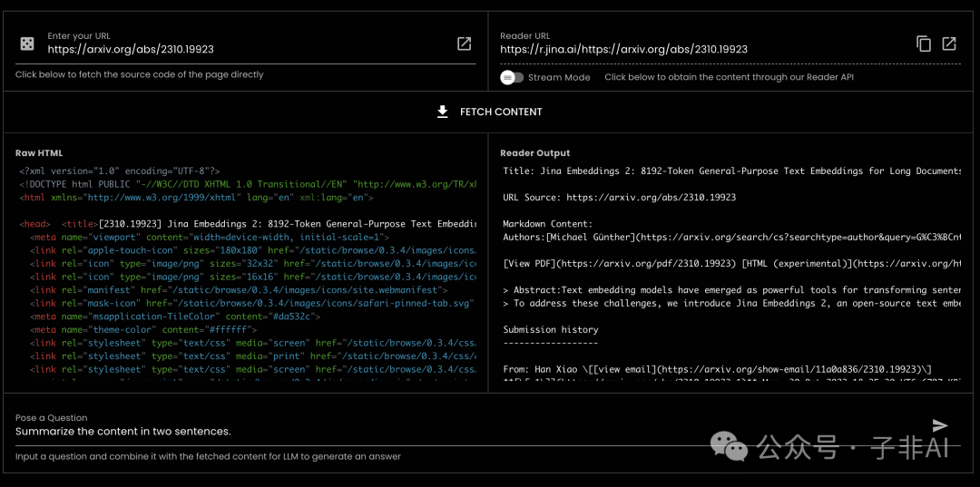Click the Authors Michael Günther link
The image size is (980, 487).
[x=590, y=238]
